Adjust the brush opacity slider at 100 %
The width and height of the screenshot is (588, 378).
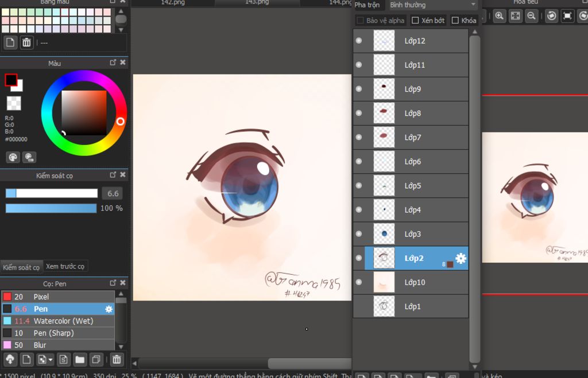(51, 208)
